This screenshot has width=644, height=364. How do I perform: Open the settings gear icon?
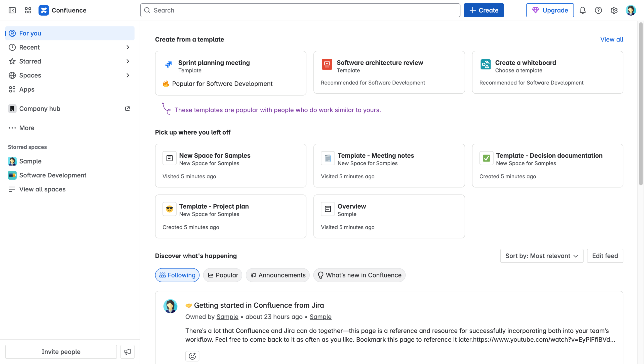[x=614, y=10]
